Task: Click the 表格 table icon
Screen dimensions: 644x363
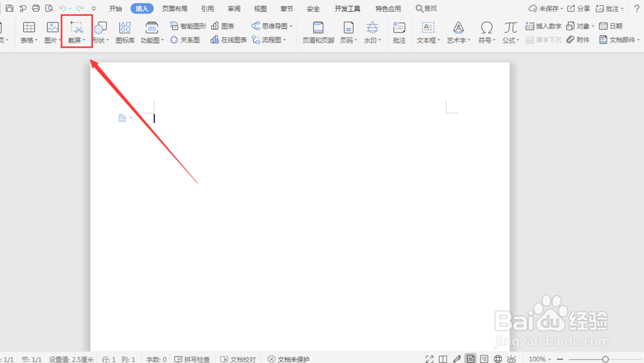Action: coord(29,28)
